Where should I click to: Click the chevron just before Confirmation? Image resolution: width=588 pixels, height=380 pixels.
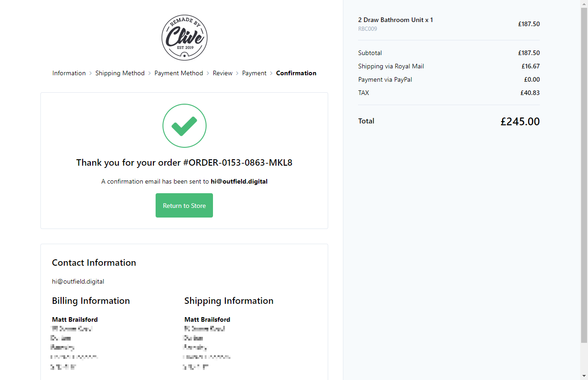[x=271, y=73]
